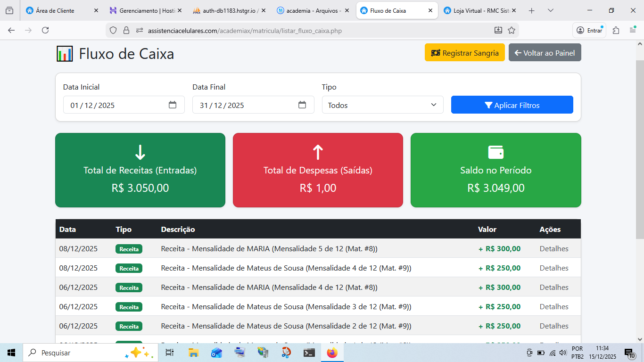Open calendar picker in Data Inicial field

coord(173,105)
